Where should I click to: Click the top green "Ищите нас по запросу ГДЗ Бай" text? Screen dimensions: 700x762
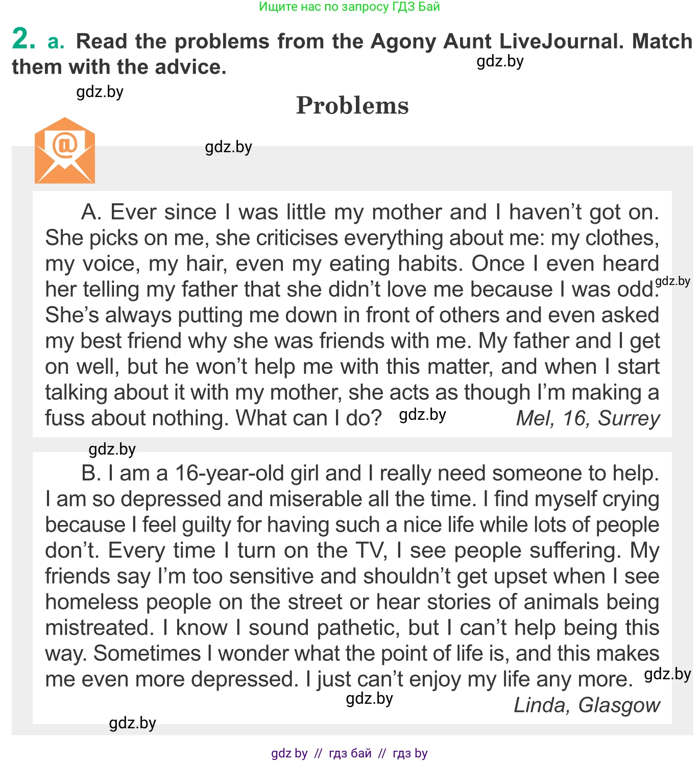tap(349, 7)
